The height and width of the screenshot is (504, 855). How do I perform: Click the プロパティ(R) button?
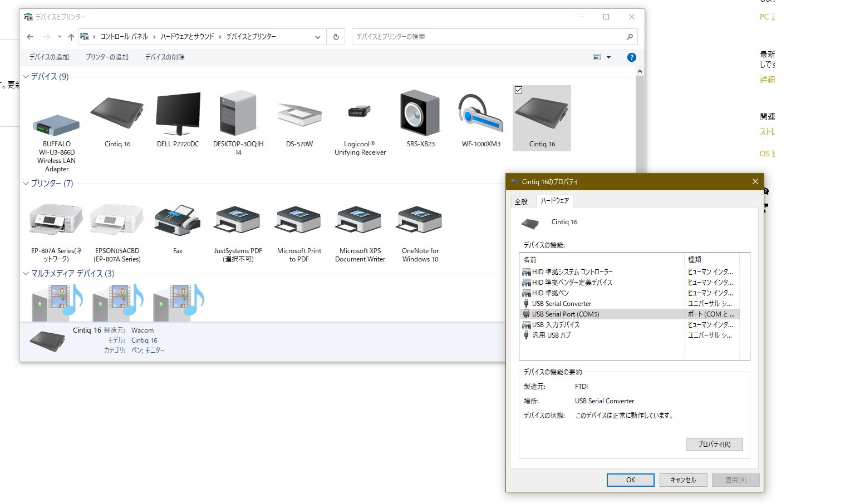714,444
